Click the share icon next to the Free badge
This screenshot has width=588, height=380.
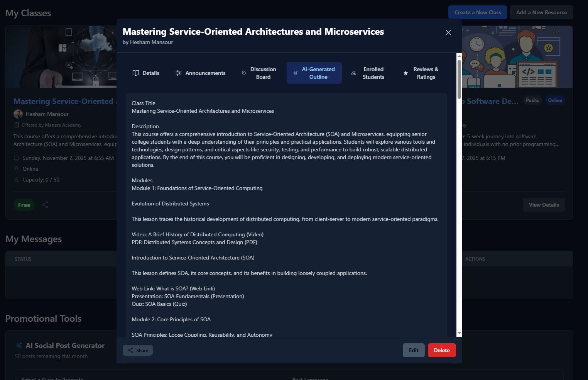[45, 205]
